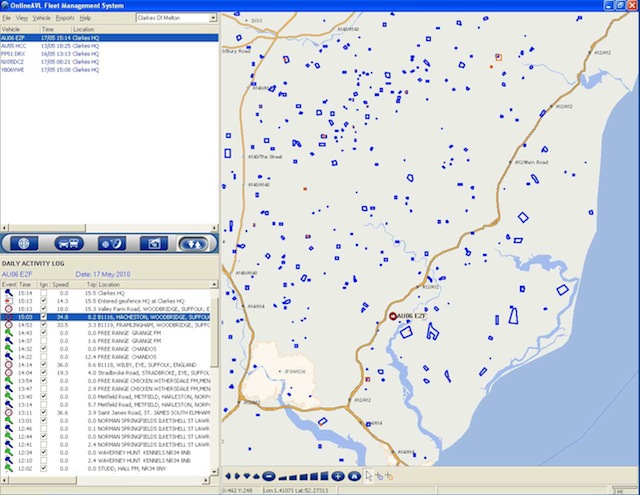640x495 pixels.
Task: Open the Clarkes Of Melton dropdown
Action: pos(211,18)
